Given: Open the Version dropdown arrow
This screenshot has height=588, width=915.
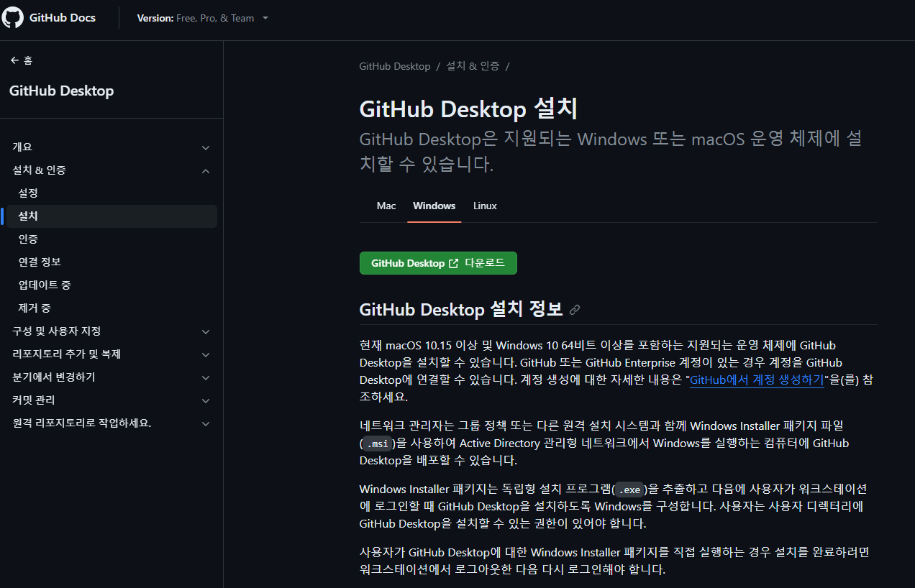Looking at the screenshot, I should click(265, 18).
